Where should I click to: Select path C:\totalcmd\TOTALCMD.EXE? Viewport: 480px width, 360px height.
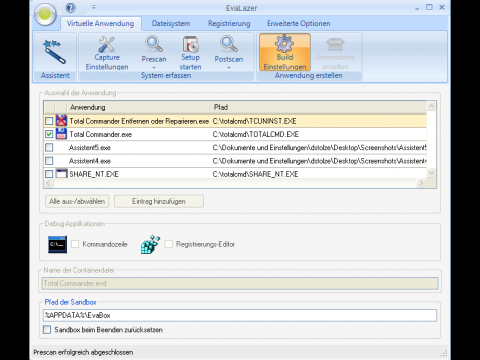256,134
